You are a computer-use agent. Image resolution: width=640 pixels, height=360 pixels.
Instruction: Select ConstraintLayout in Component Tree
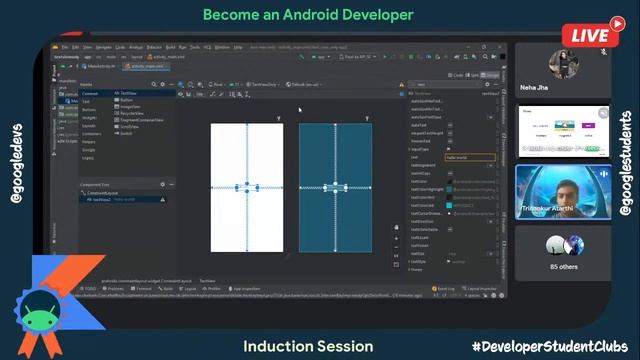coord(102,193)
